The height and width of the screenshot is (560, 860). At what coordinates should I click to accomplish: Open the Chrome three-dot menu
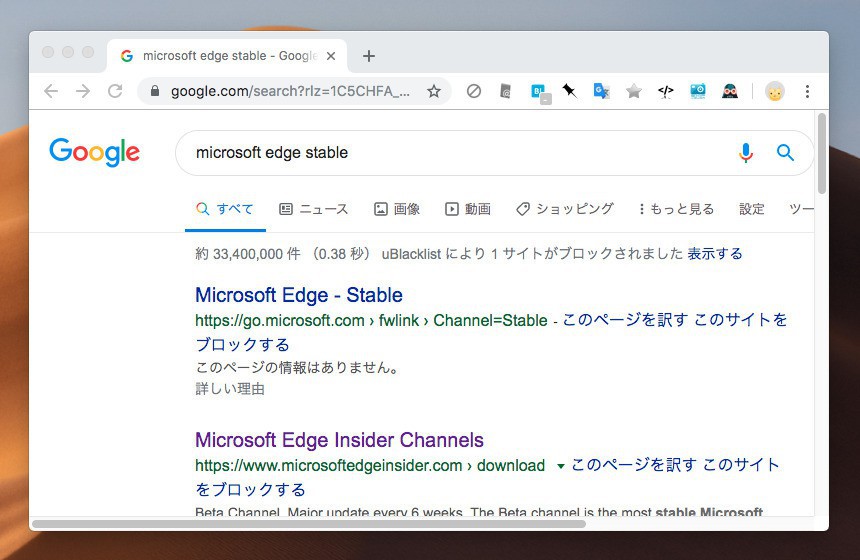pos(807,91)
